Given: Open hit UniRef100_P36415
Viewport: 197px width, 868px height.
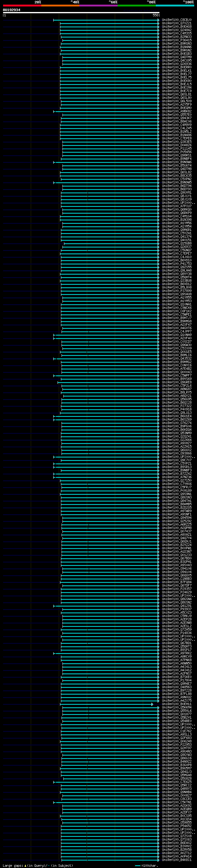Looking at the screenshot, I should point(176,40).
